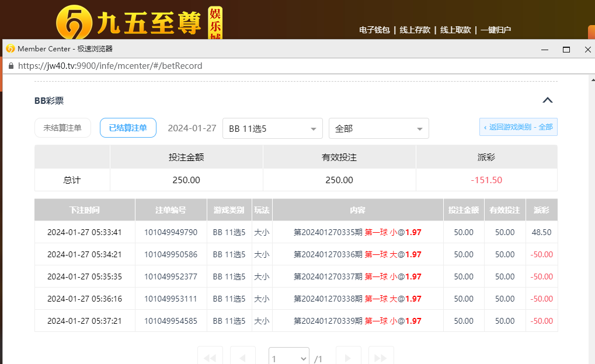This screenshot has height=364, width=595.
Task: Open 电子钱包 link in header
Action: (374, 30)
